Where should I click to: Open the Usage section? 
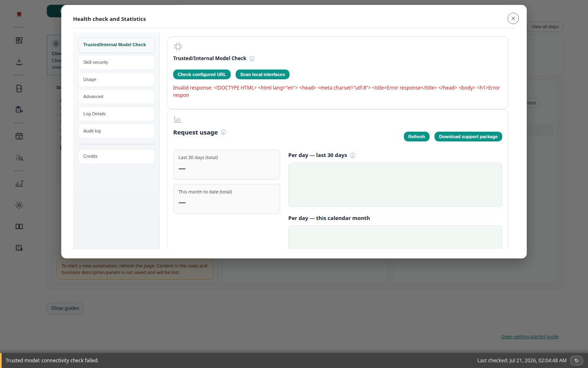pos(116,79)
